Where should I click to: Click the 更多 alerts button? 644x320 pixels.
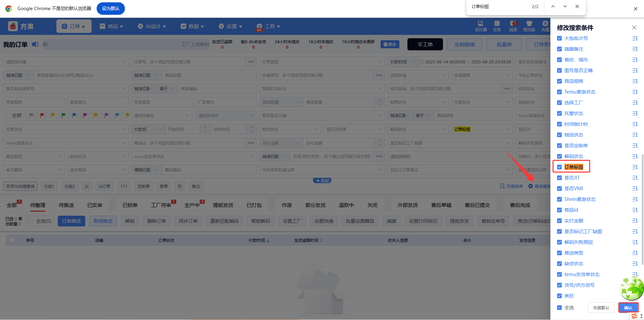(390, 44)
